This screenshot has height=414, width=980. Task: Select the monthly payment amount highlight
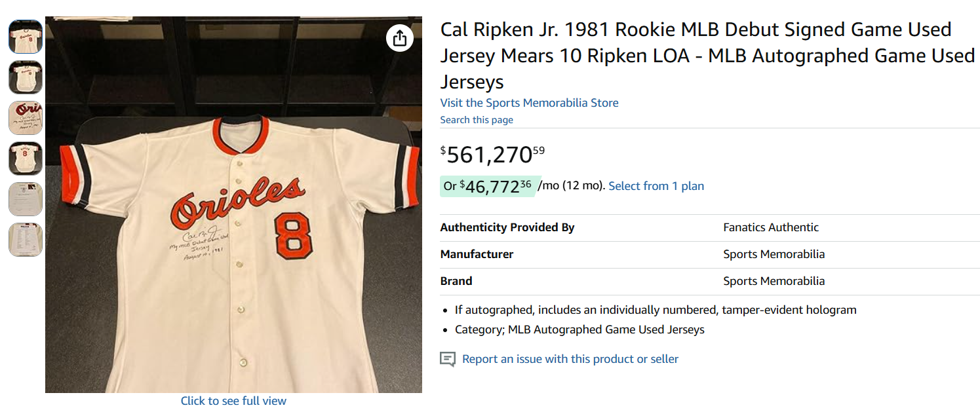(488, 186)
